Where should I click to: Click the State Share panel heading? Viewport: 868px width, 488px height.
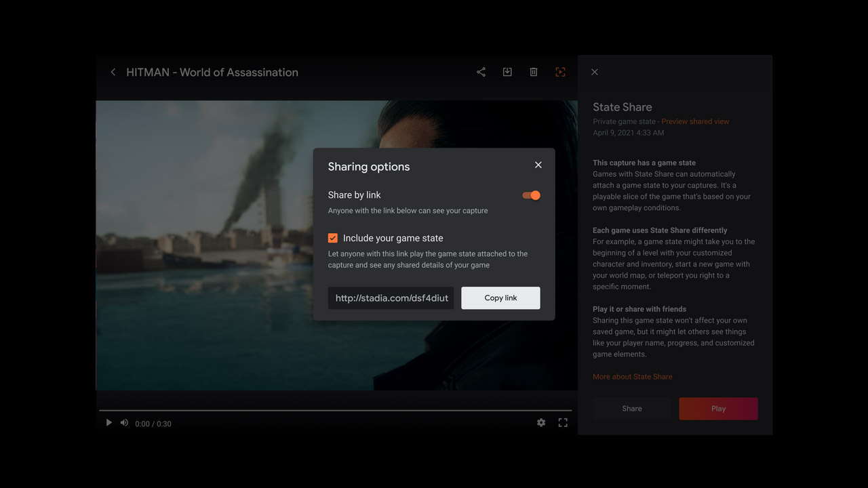point(623,107)
